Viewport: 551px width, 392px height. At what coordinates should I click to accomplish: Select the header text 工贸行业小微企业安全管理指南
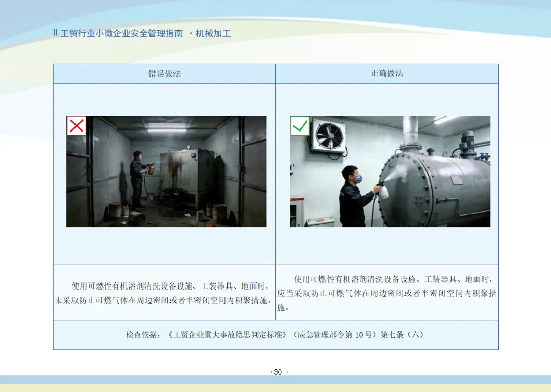pyautogui.click(x=121, y=33)
